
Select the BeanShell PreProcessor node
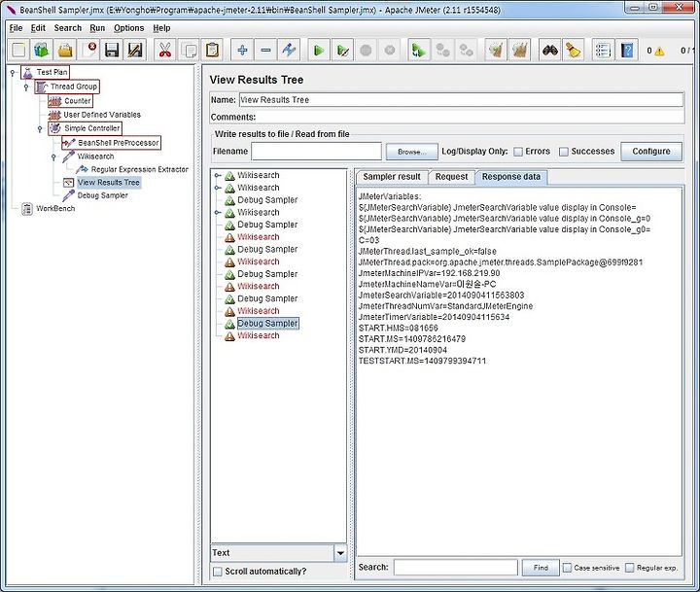point(112,143)
